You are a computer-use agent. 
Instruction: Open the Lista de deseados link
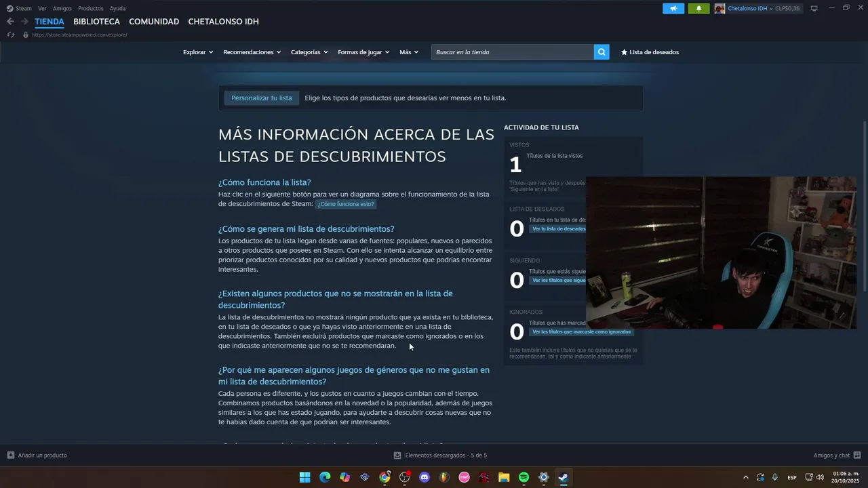650,52
